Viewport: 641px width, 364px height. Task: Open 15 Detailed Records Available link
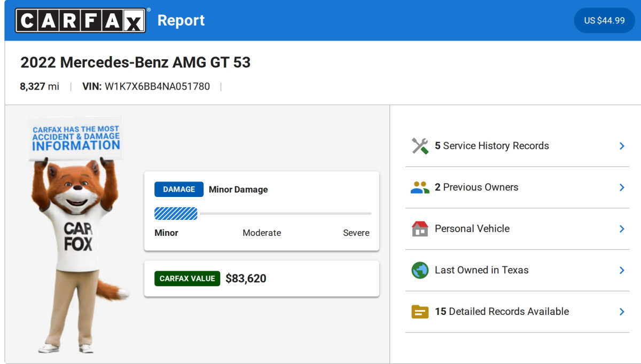(x=502, y=312)
